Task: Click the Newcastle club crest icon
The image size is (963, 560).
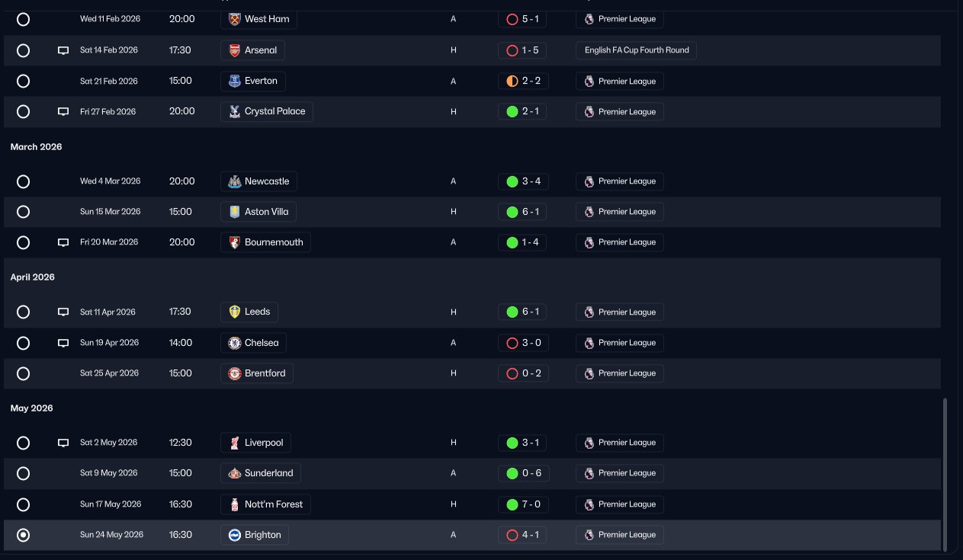Action: click(235, 181)
